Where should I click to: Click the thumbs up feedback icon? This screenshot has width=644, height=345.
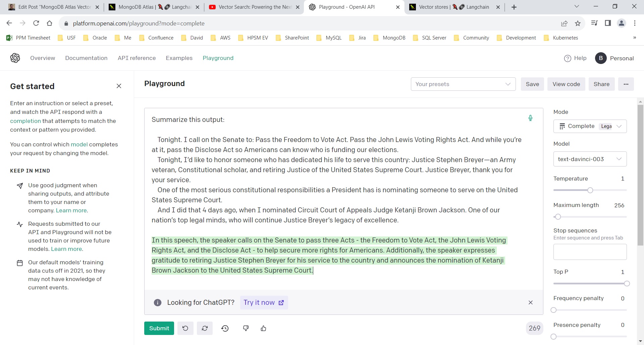tap(264, 328)
